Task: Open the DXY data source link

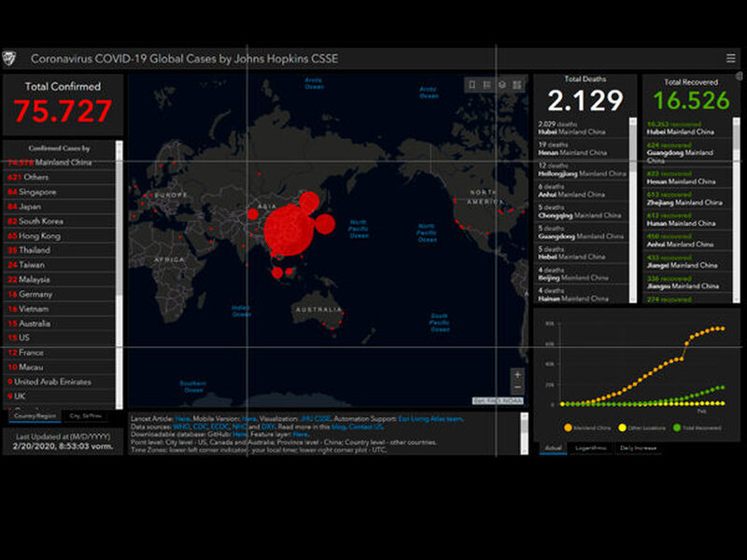Action: (268, 427)
